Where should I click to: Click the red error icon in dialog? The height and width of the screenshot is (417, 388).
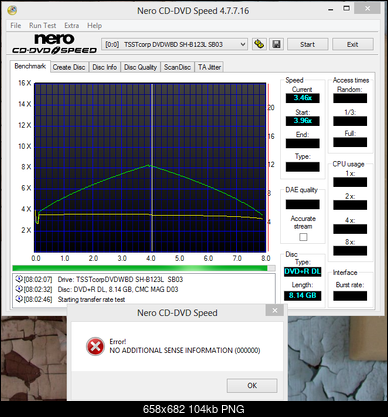pyautogui.click(x=95, y=346)
